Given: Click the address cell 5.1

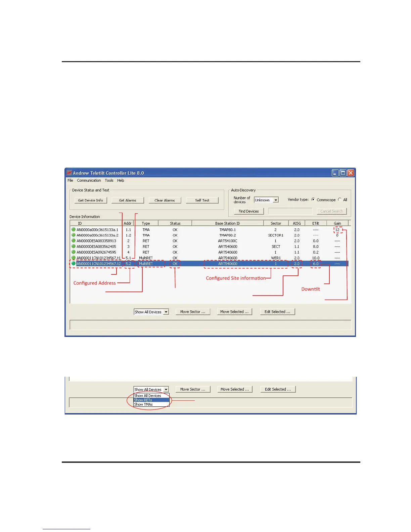Looking at the screenshot, I should pyautogui.click(x=128, y=258).
